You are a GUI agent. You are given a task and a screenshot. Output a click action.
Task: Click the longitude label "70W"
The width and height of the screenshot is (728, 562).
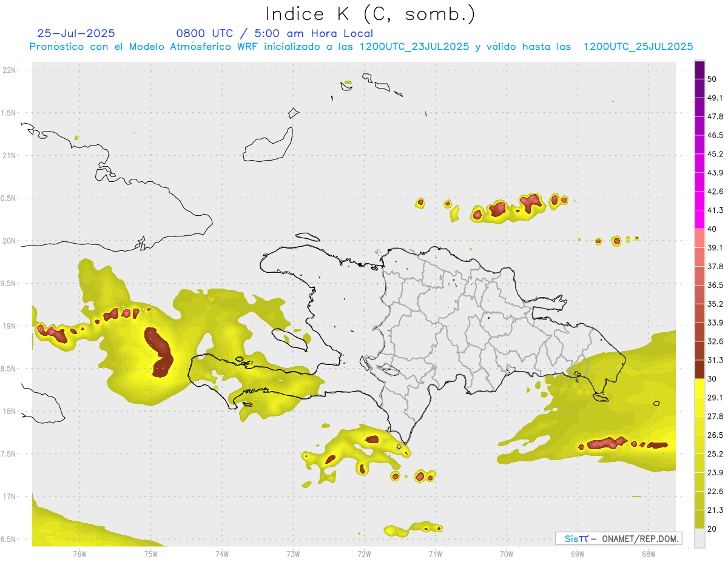point(507,554)
